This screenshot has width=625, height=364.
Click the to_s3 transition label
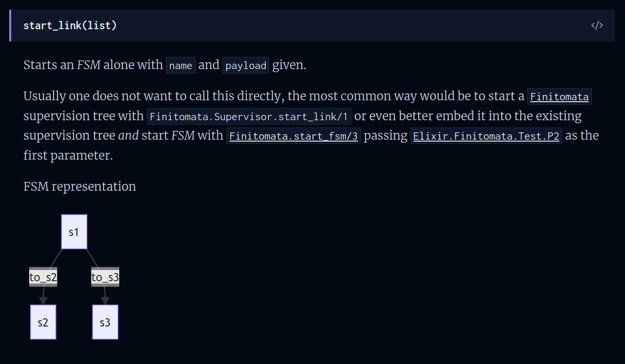105,277
